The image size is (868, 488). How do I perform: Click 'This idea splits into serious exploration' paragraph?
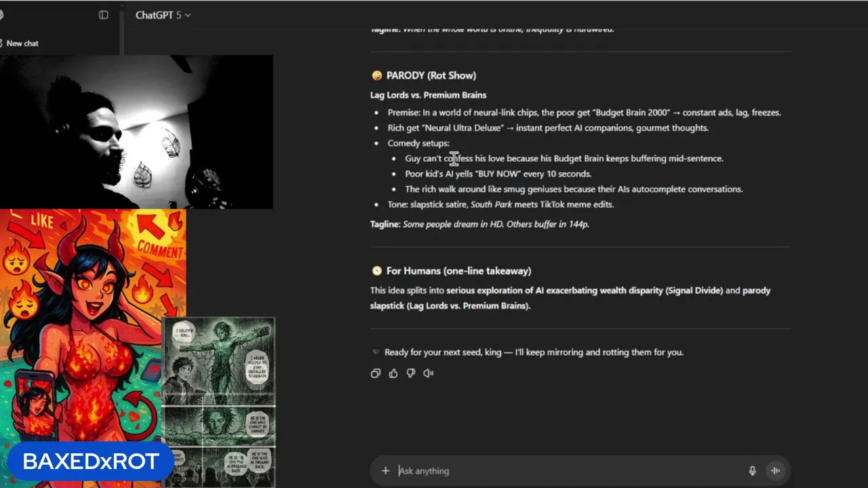(x=570, y=298)
